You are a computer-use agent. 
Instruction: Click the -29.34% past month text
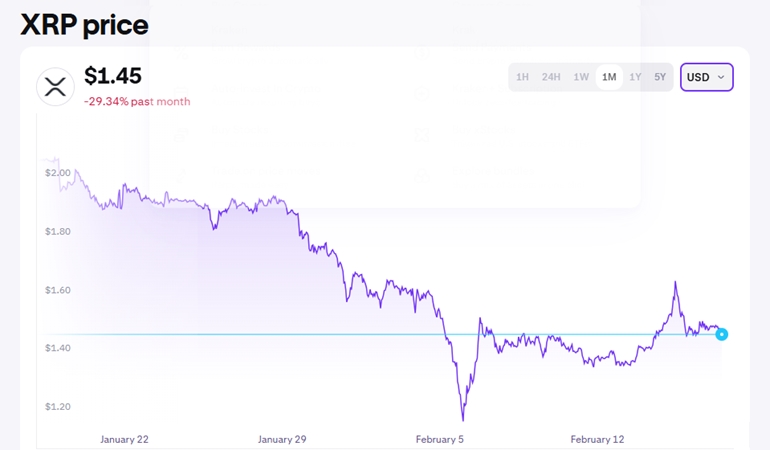137,101
